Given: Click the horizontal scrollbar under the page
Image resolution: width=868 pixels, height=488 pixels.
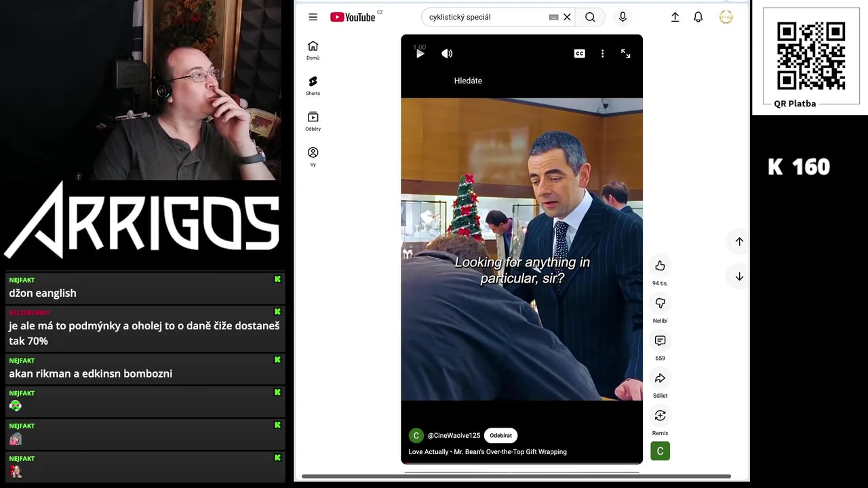Looking at the screenshot, I should click(516, 476).
